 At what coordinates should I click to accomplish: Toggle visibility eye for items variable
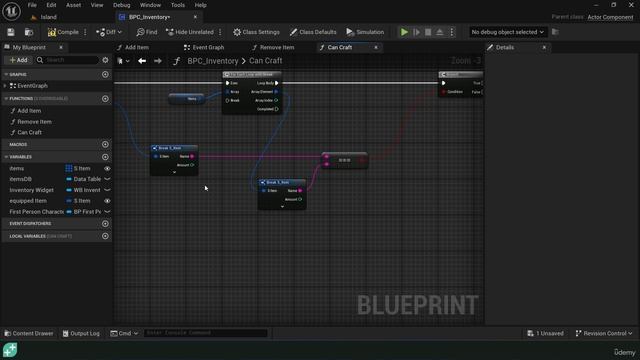[x=107, y=168]
